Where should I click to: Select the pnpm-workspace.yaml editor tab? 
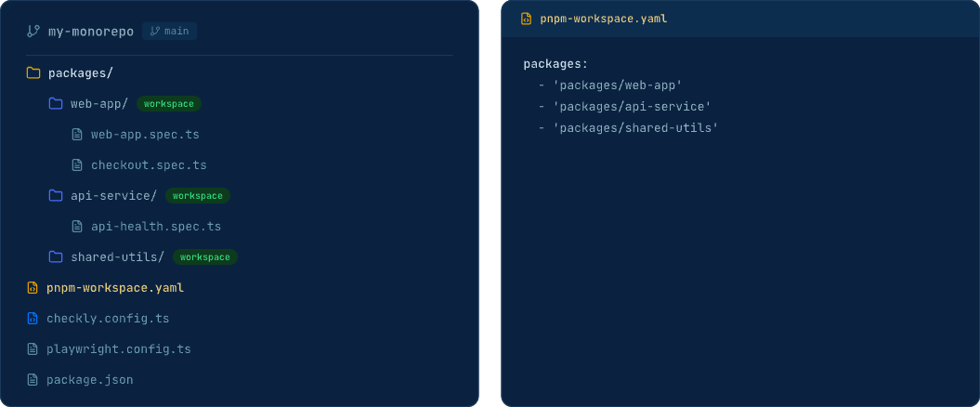(603, 19)
